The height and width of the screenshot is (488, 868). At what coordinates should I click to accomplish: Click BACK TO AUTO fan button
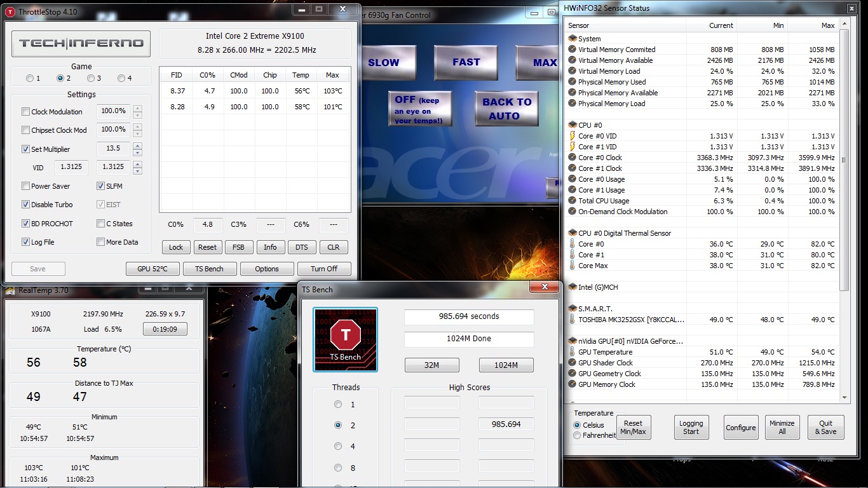click(506, 109)
